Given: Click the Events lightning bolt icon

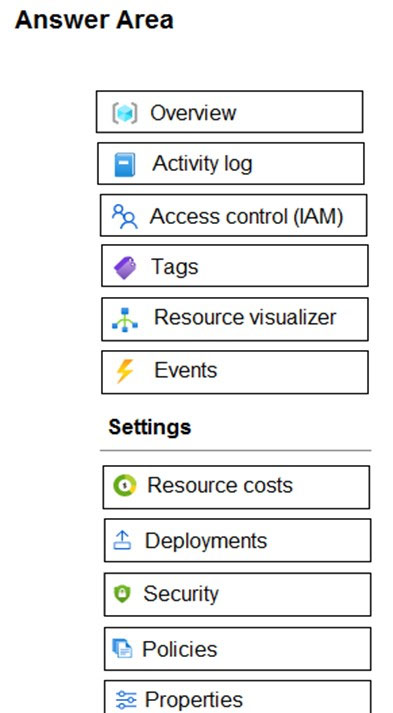Looking at the screenshot, I should 125,371.
